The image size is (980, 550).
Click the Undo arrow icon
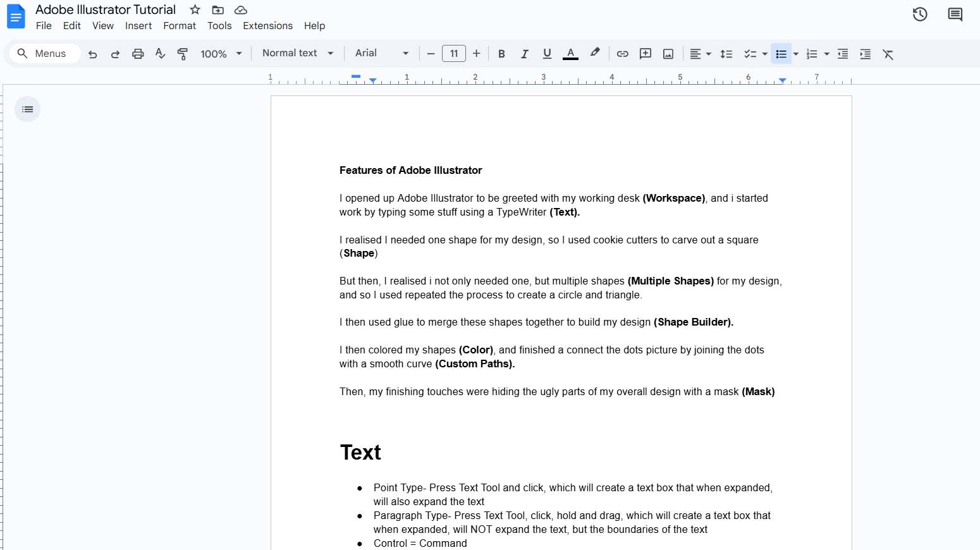93,54
